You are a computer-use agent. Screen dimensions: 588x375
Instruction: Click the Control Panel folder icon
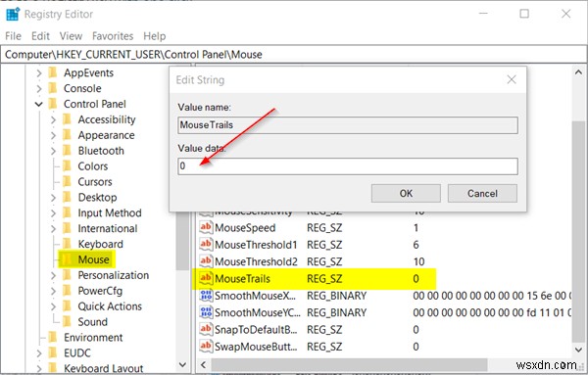pos(53,104)
